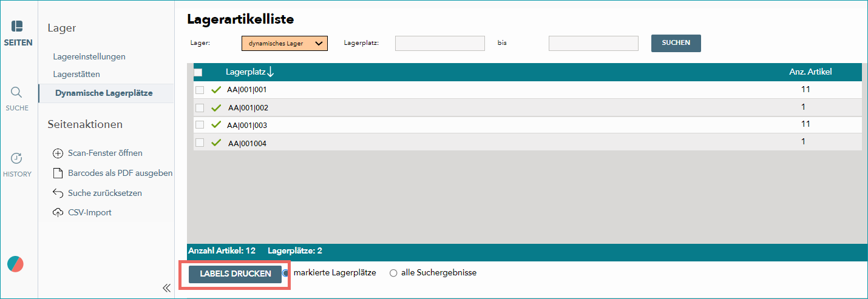Click the AA|001|002 cell text
Screen dimensions: 868x299
248,108
